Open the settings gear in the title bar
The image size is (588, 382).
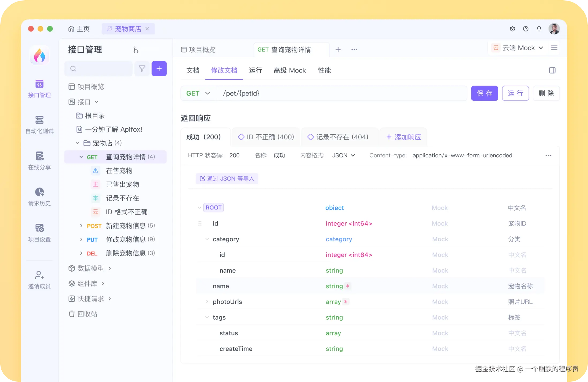click(x=512, y=29)
